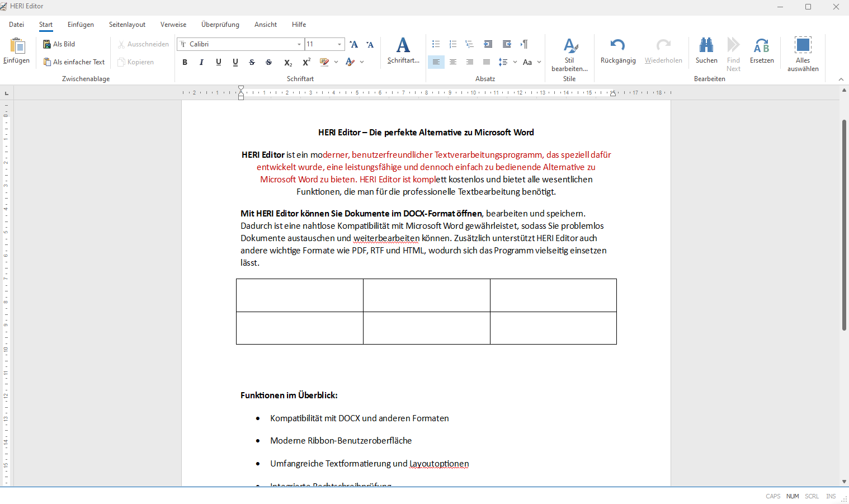Click the text highlight color marker icon
The width and height of the screenshot is (849, 504).
click(324, 62)
